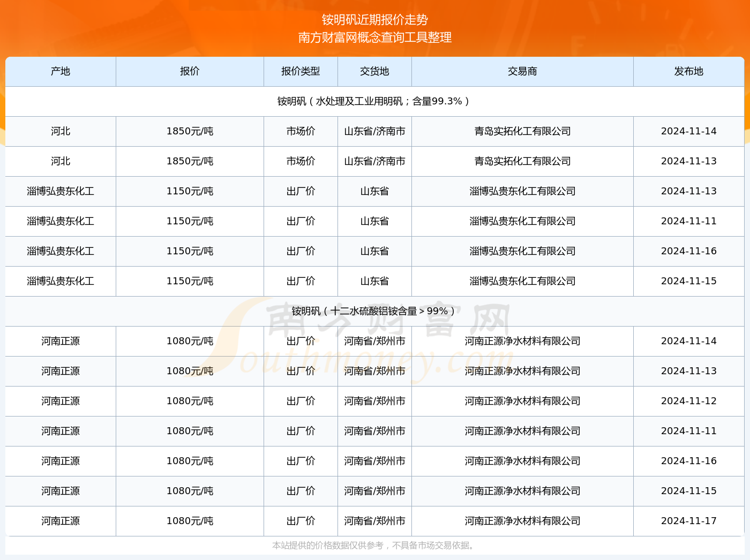Click 河南正源 origin cell in the 2024-11-14 row
750x560 pixels.
tap(61, 341)
